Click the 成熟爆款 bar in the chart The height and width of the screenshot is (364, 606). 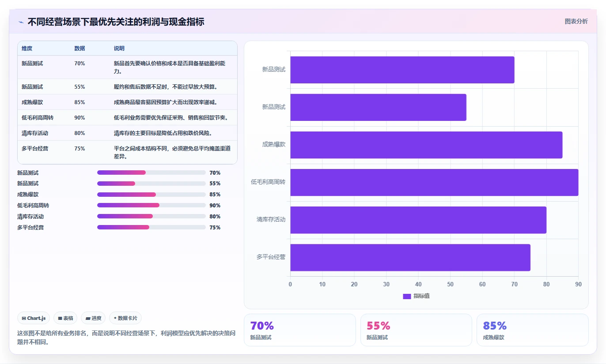click(x=426, y=145)
